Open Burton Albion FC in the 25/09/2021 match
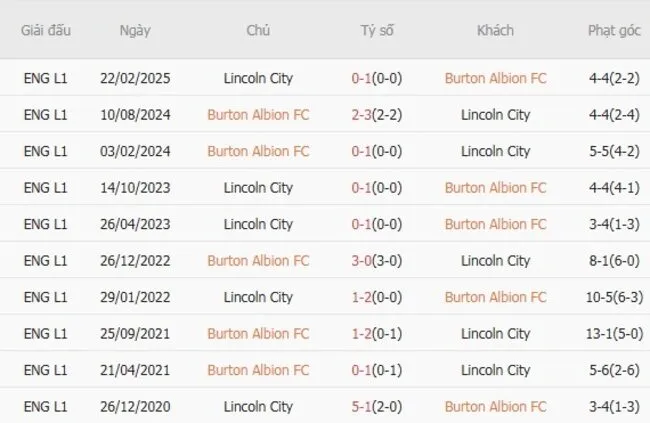The image size is (650, 423). 258,334
